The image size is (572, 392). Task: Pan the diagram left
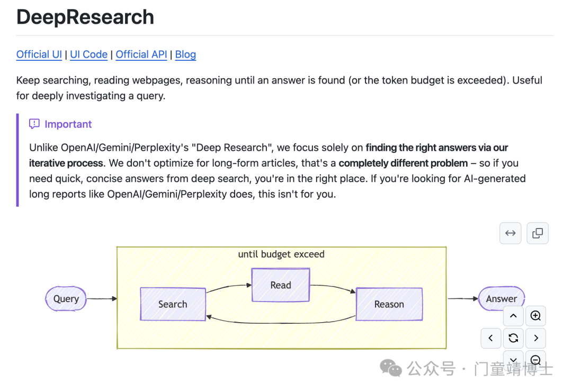pyautogui.click(x=491, y=338)
